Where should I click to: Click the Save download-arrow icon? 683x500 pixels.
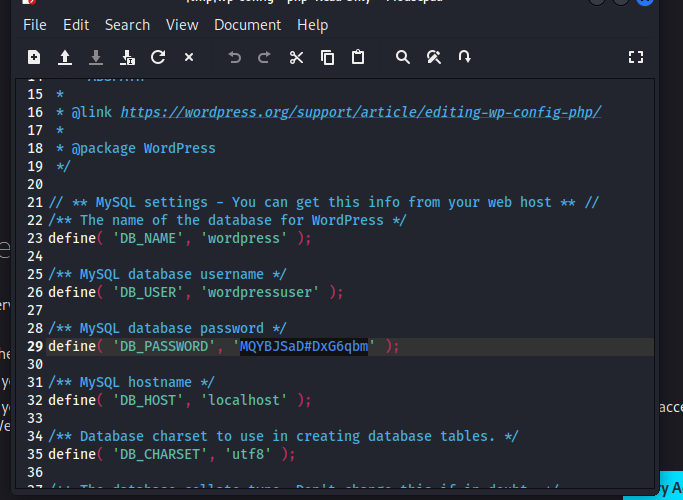click(96, 57)
